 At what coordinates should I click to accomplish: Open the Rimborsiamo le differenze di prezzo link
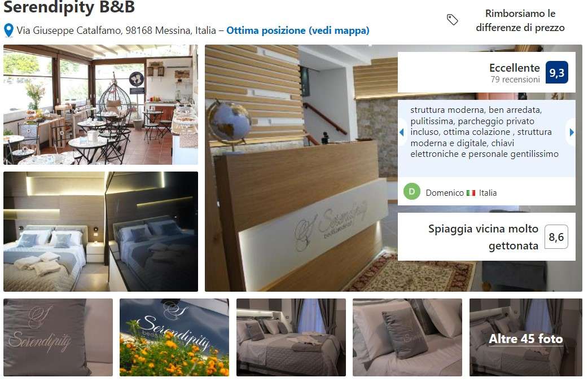click(x=520, y=21)
